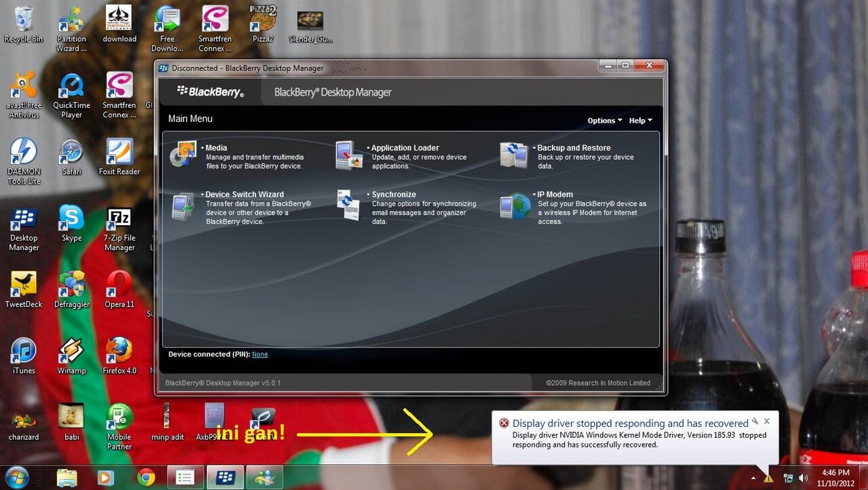The width and height of the screenshot is (868, 490).
Task: Click the BlackBerry logo in header
Action: [x=210, y=91]
